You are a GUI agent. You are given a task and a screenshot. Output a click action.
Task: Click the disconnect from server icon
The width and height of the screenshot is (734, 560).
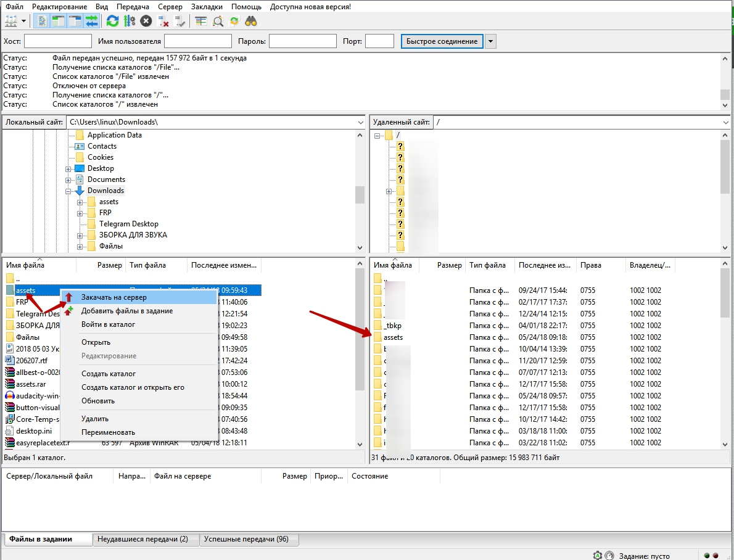(163, 21)
